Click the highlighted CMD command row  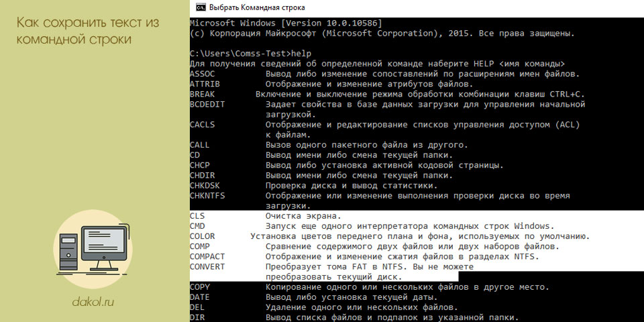[x=372, y=226]
